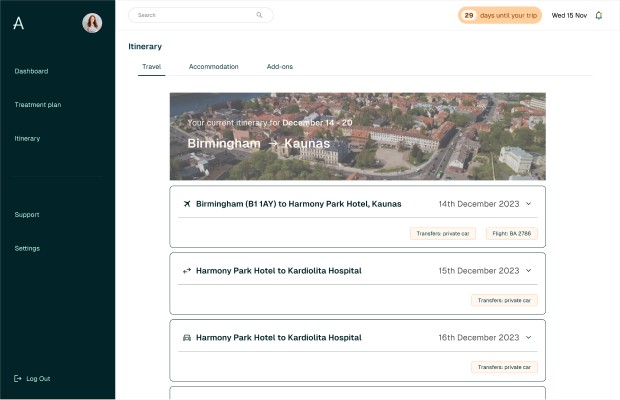Click Harmony Park Hotel to Kardiolita title on 16th December card

(279, 338)
